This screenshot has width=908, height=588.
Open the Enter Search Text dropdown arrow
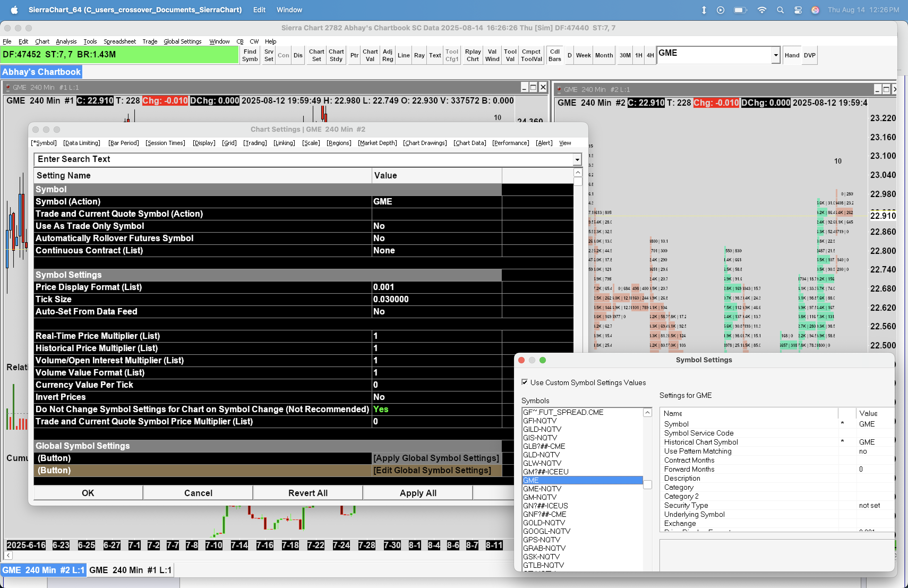point(577,160)
